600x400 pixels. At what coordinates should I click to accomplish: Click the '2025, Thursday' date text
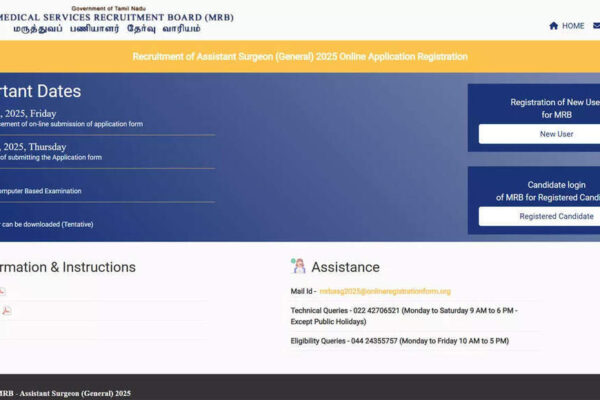pos(33,147)
